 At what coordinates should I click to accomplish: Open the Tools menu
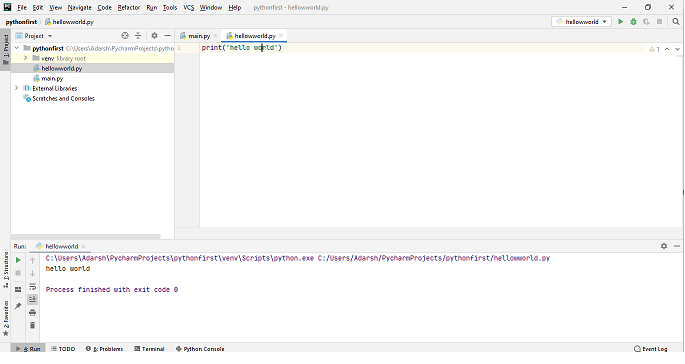click(170, 7)
